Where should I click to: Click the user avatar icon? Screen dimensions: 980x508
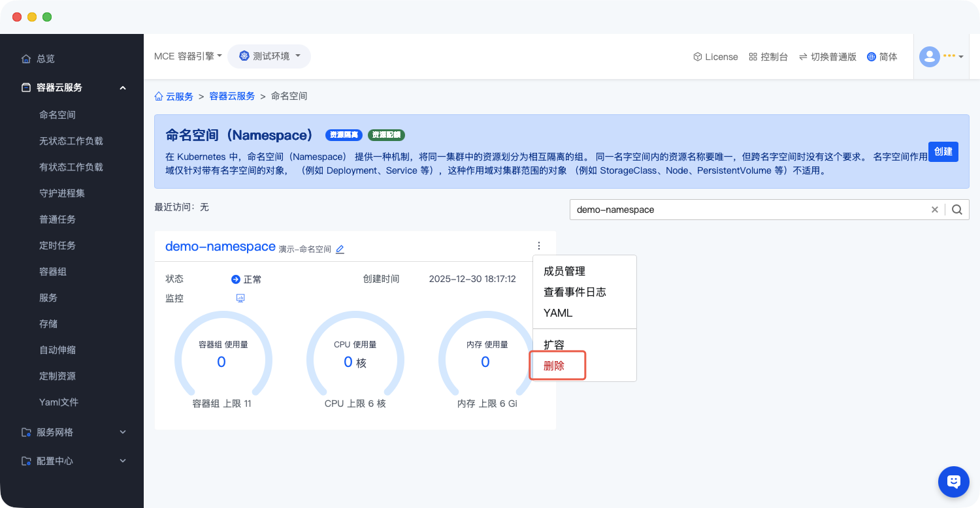929,57
